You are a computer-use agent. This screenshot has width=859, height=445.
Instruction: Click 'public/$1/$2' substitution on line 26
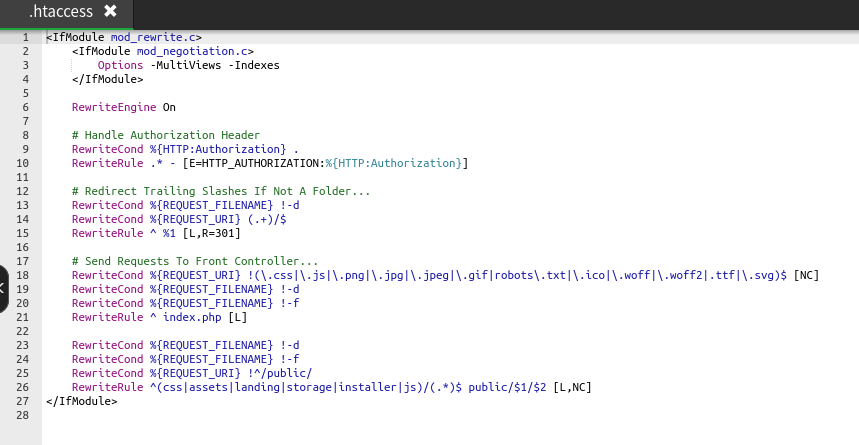tap(507, 387)
